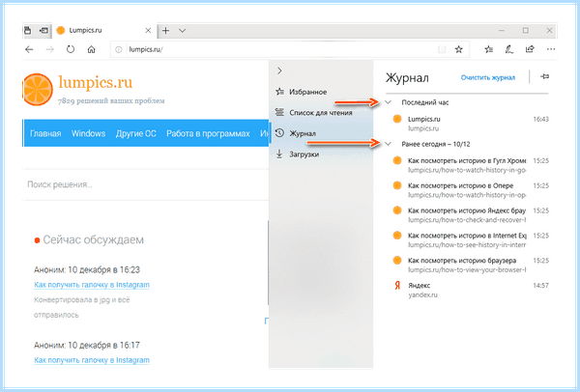Open Windows in site navigation
Screen dimensions: 580x392
coord(88,133)
